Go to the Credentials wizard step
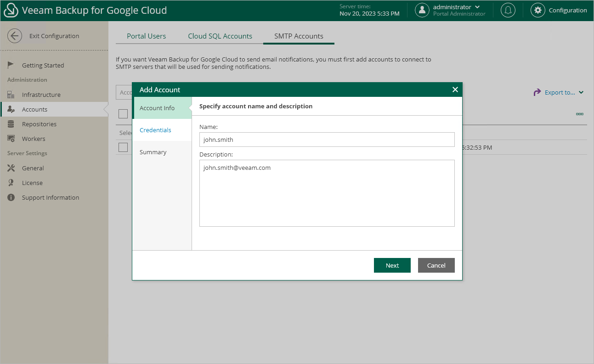Image resolution: width=594 pixels, height=364 pixels. tap(162, 130)
